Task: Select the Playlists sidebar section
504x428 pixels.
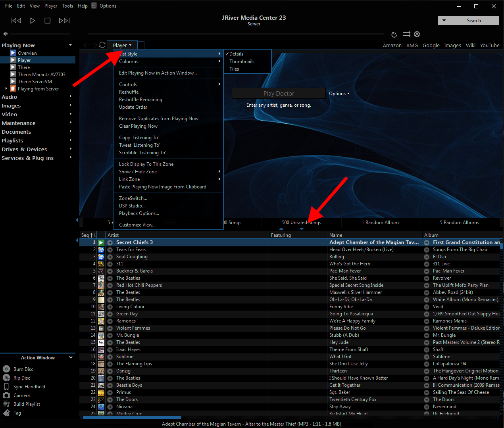Action: [12, 140]
